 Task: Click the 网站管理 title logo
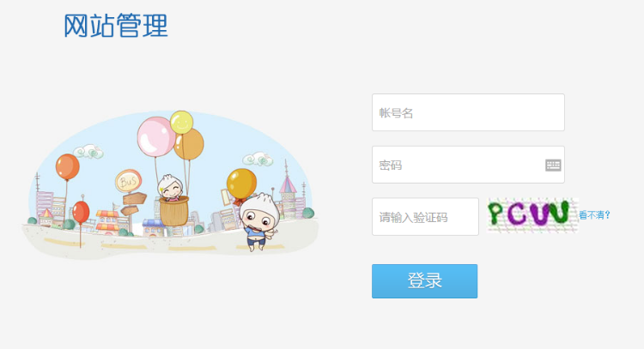point(116,26)
